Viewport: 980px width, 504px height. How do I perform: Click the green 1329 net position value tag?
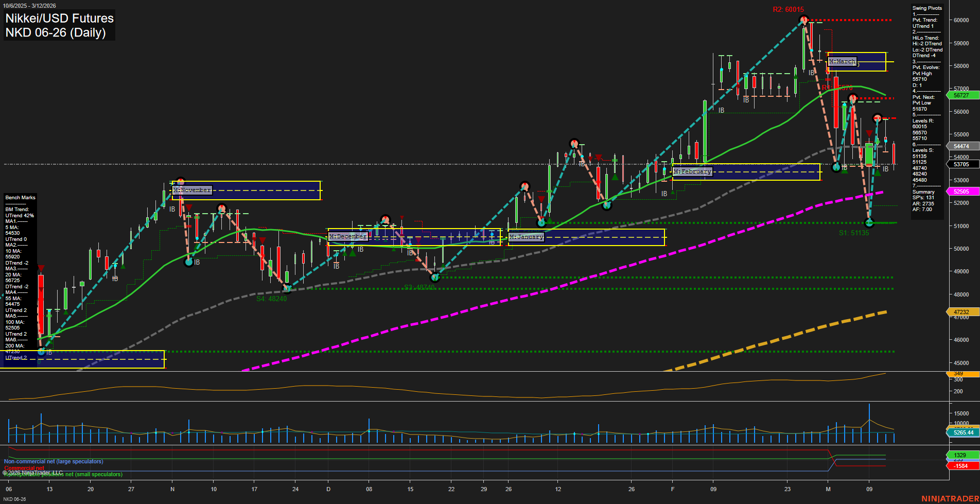960,455
